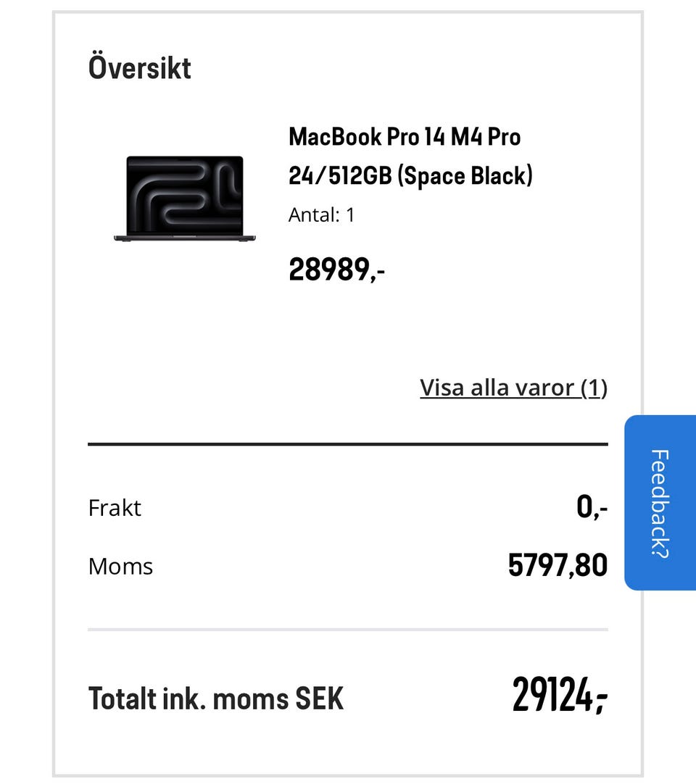Viewport: 696px width, 784px height.
Task: Click the "(1)" item count in the link
Action: pyautogui.click(x=594, y=388)
